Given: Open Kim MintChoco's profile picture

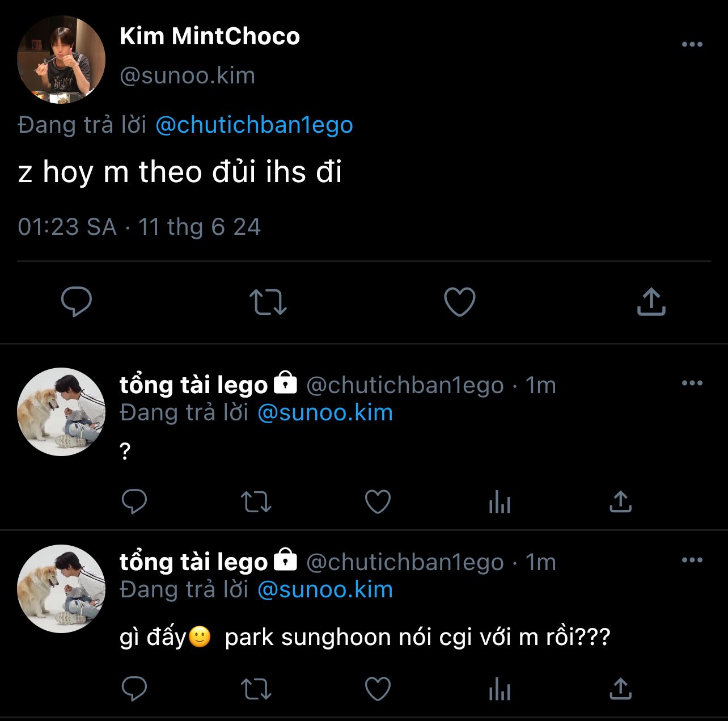Looking at the screenshot, I should 61,60.
